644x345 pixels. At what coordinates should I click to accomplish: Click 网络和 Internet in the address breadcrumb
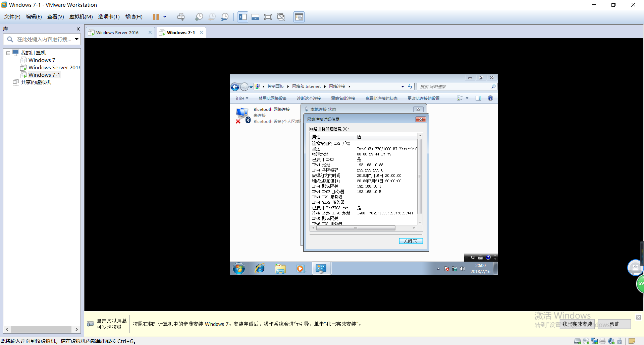coord(306,86)
